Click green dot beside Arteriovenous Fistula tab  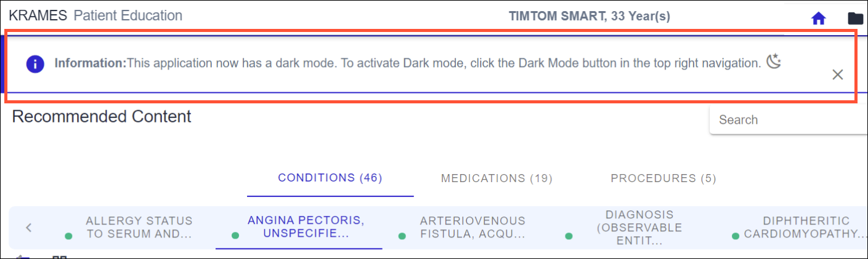pos(402,236)
